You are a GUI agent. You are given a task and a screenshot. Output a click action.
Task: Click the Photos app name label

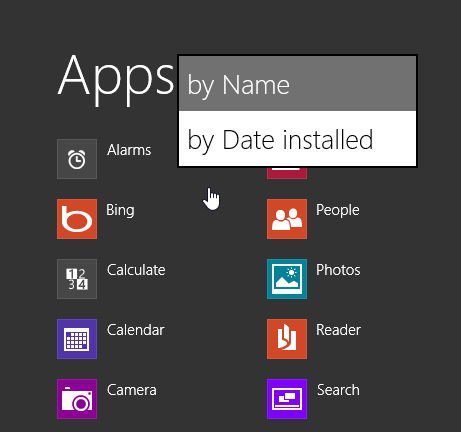(338, 270)
